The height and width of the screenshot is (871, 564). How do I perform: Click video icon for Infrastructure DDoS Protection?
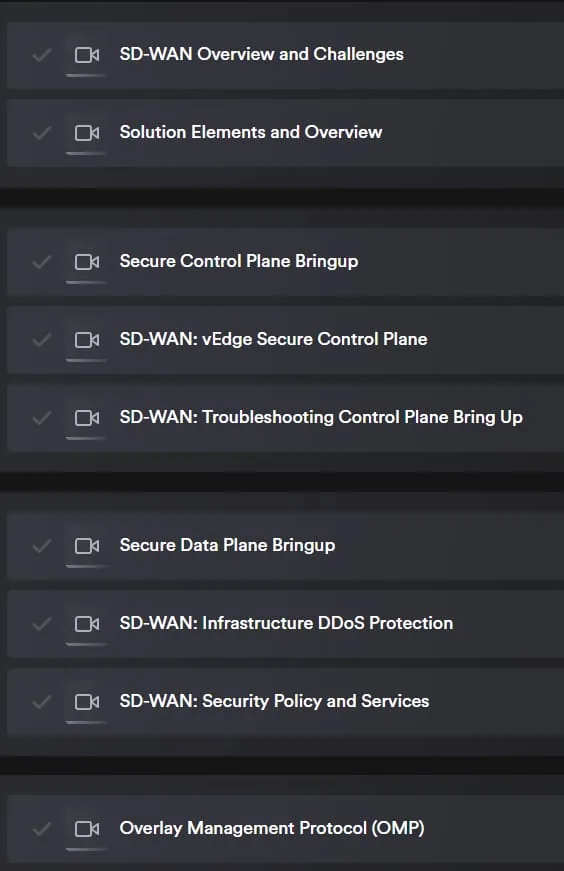point(87,624)
